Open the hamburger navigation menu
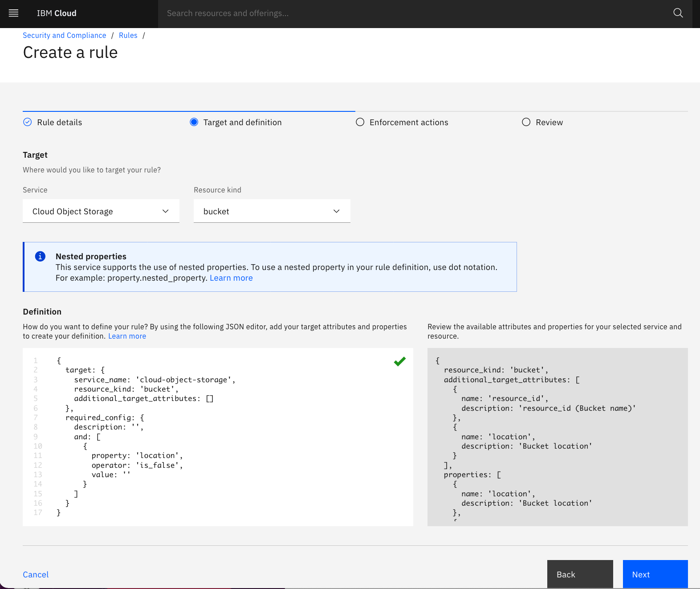The width and height of the screenshot is (700, 589). (x=14, y=13)
